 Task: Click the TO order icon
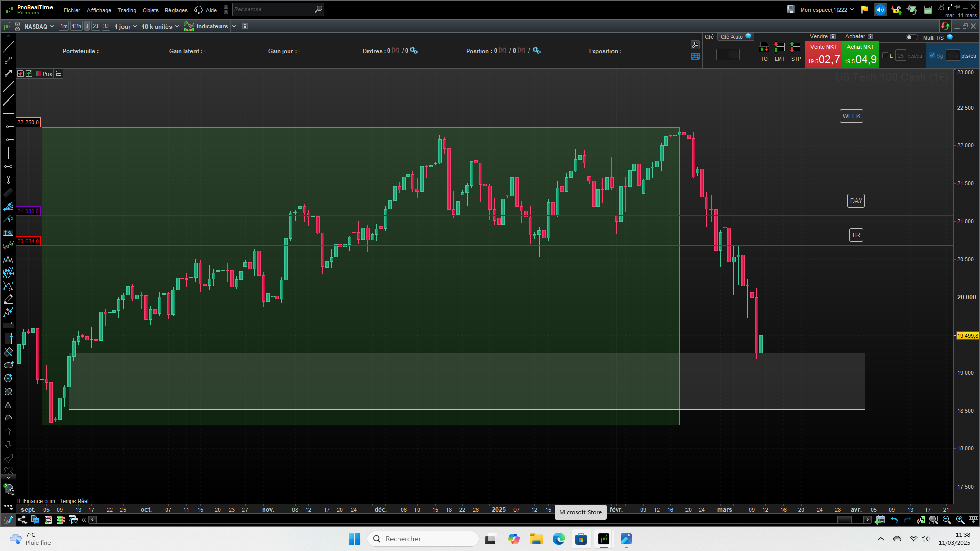[764, 47]
